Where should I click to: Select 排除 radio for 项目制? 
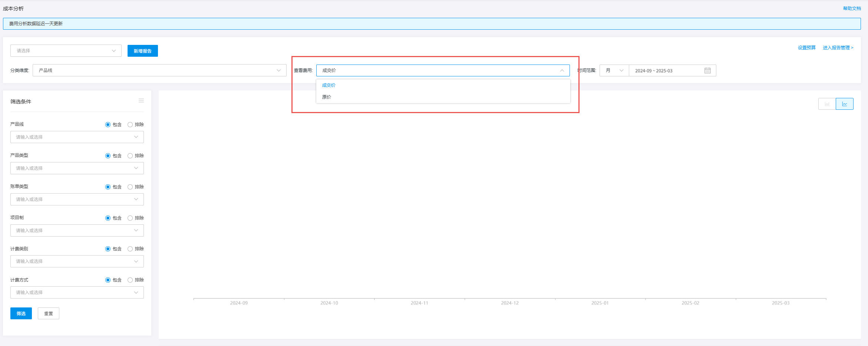point(130,218)
